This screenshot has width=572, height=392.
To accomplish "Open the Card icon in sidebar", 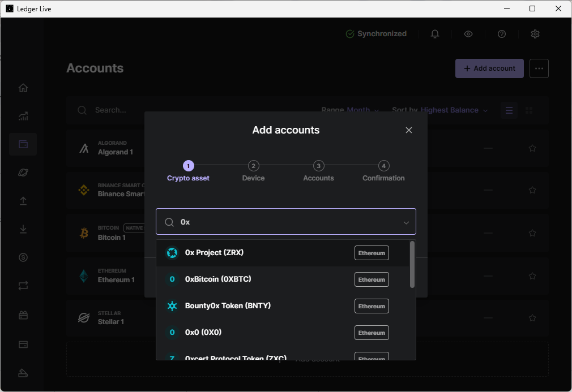I will (x=23, y=344).
